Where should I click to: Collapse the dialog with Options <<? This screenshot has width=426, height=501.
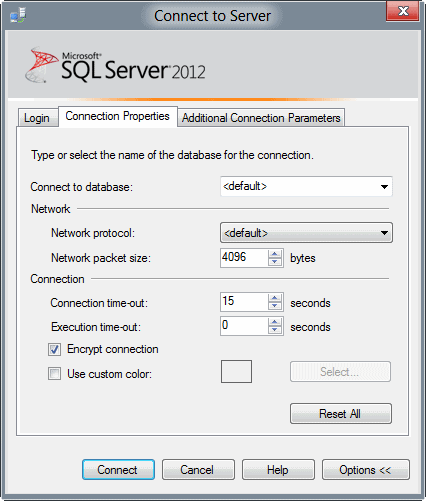point(366,470)
